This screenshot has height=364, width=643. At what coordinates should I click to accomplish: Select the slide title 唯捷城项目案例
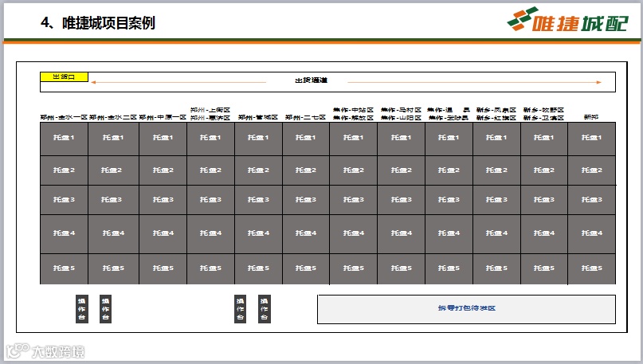pos(108,22)
